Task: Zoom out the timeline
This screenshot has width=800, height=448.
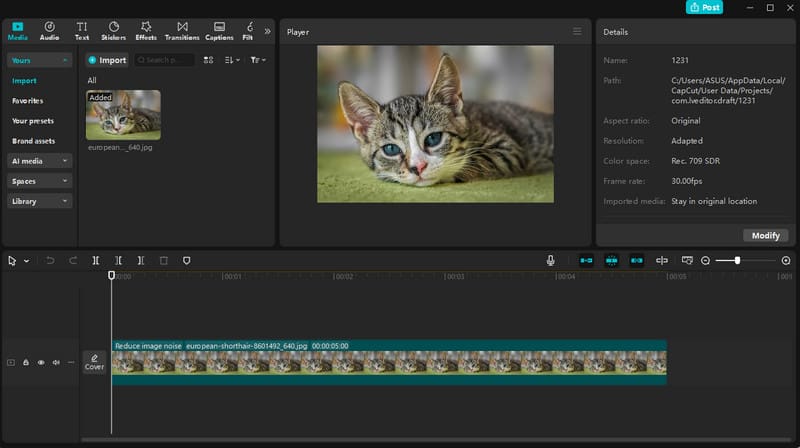Action: click(705, 261)
